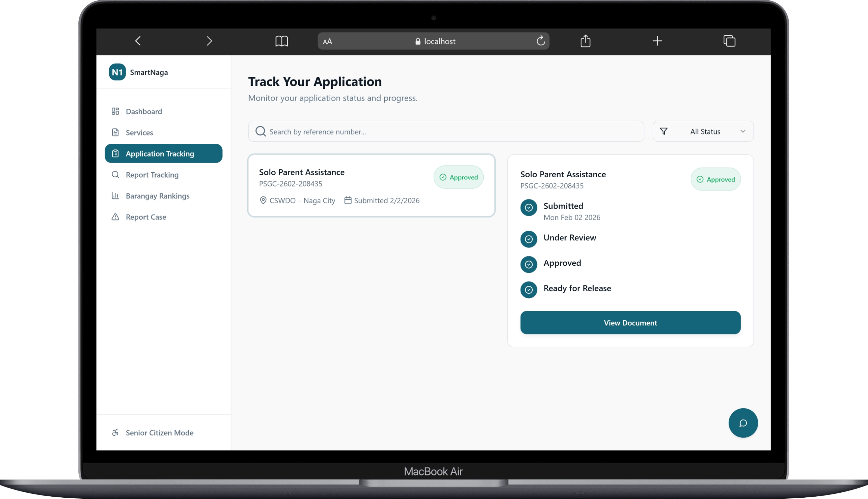Click the Under Review step check icon
The image size is (868, 499).
pos(529,239)
